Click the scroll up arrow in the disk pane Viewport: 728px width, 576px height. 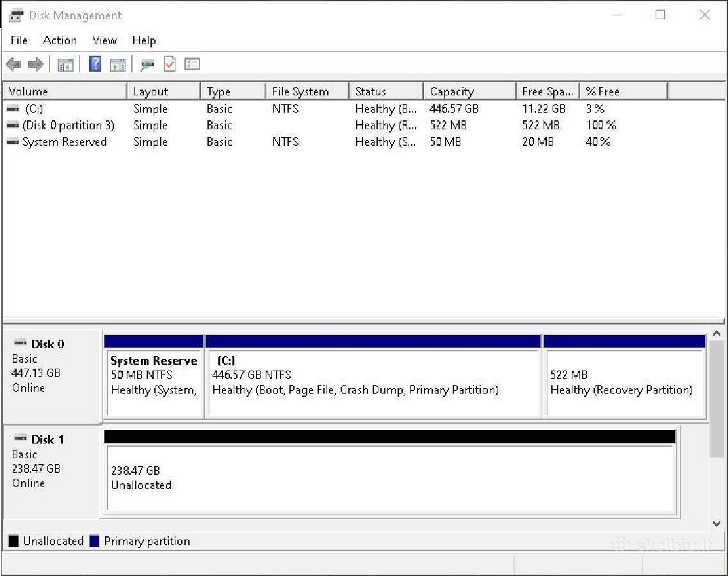point(717,333)
